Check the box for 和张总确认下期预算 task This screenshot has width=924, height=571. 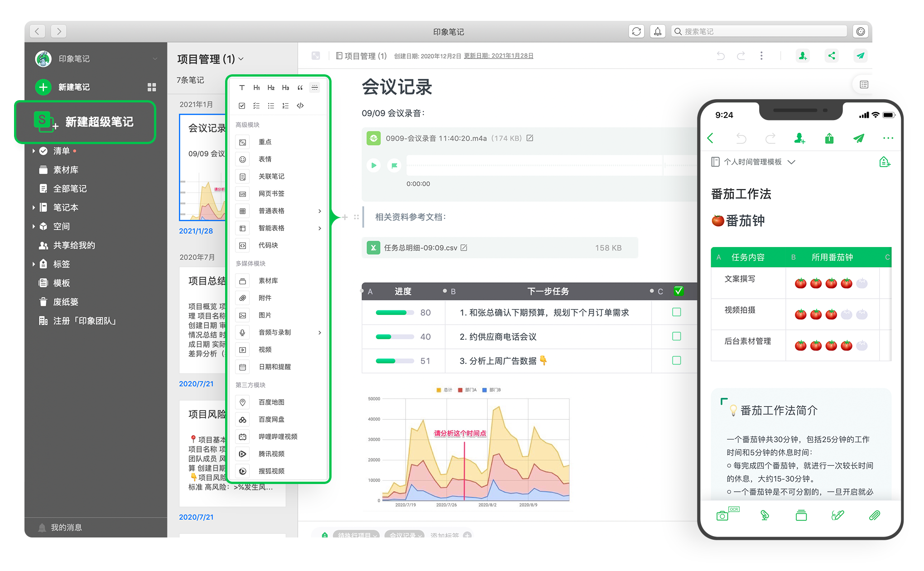pyautogui.click(x=677, y=312)
